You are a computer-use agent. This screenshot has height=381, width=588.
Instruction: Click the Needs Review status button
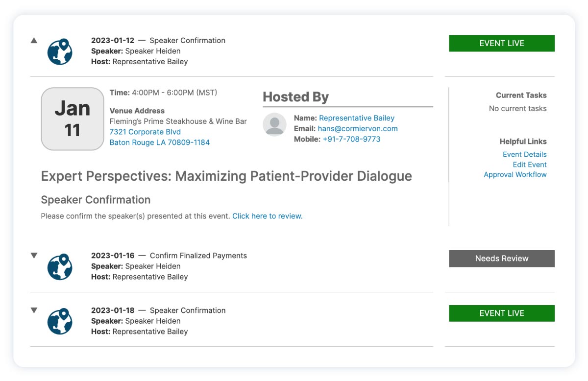point(501,259)
